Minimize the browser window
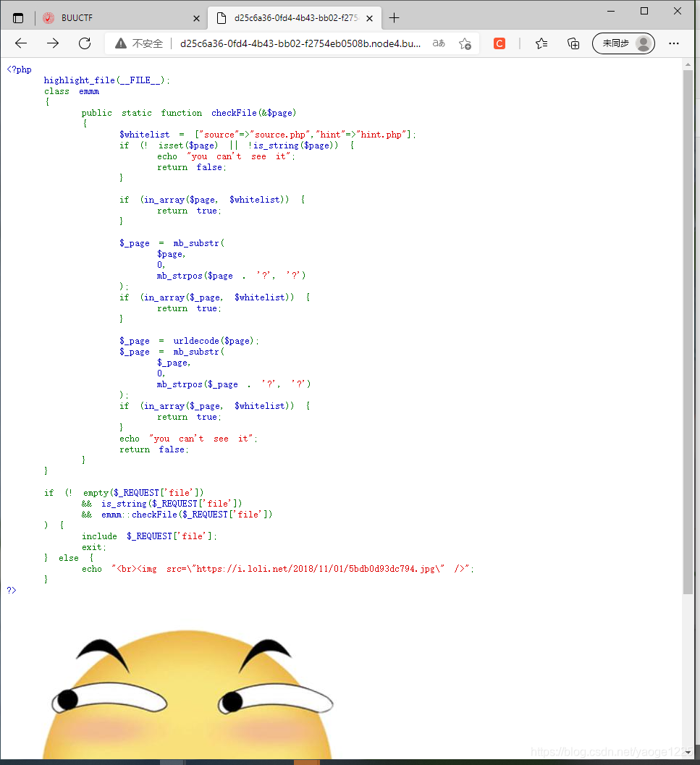This screenshot has width=700, height=765. [611, 11]
